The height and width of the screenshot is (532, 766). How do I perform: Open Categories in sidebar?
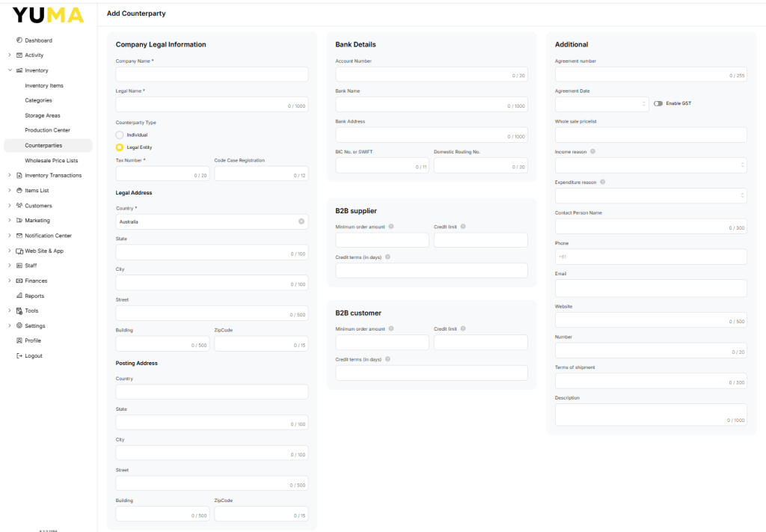click(x=39, y=100)
